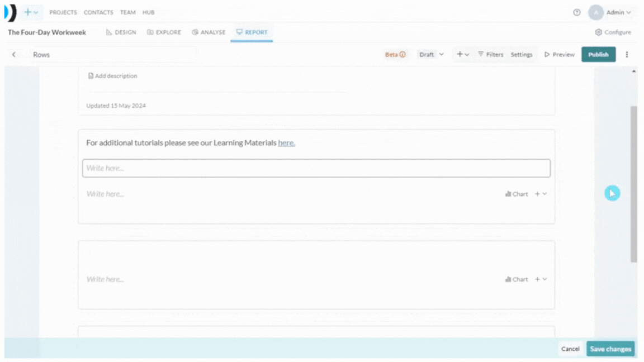644x362 pixels.
Task: Save changes to the report
Action: 610,349
